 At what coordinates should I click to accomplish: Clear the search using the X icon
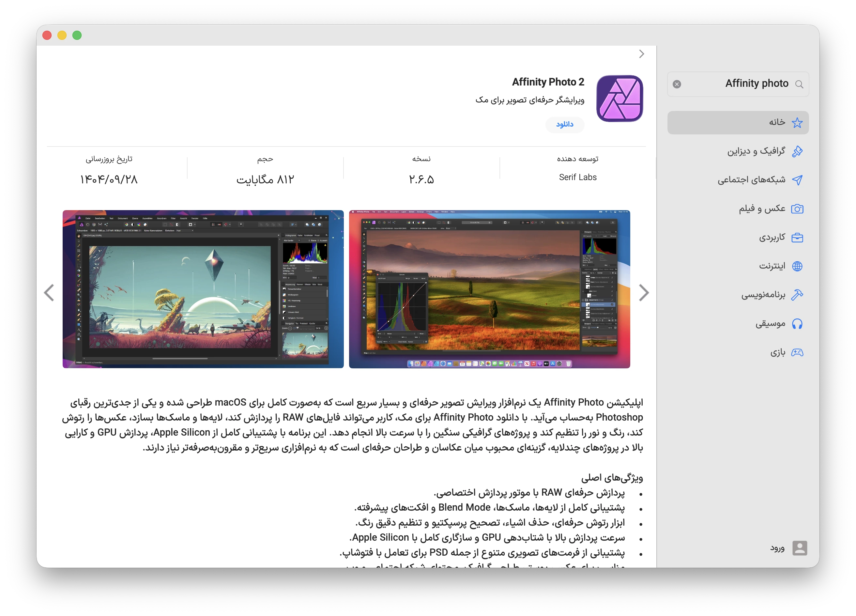coord(677,84)
